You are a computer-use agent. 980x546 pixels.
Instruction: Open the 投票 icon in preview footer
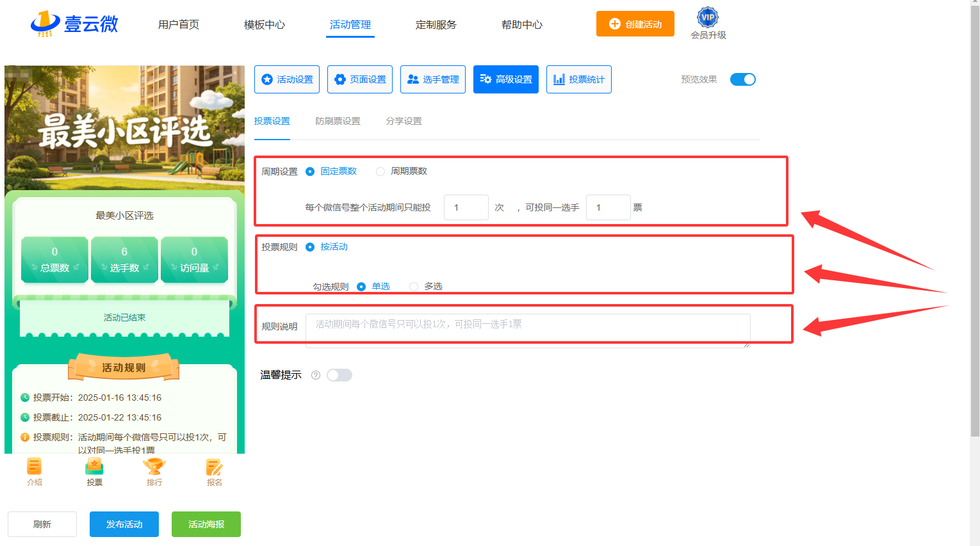pos(94,467)
